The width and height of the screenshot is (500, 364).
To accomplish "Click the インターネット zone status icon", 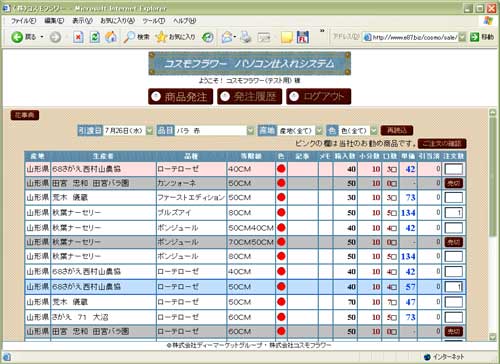I will point(427,357).
